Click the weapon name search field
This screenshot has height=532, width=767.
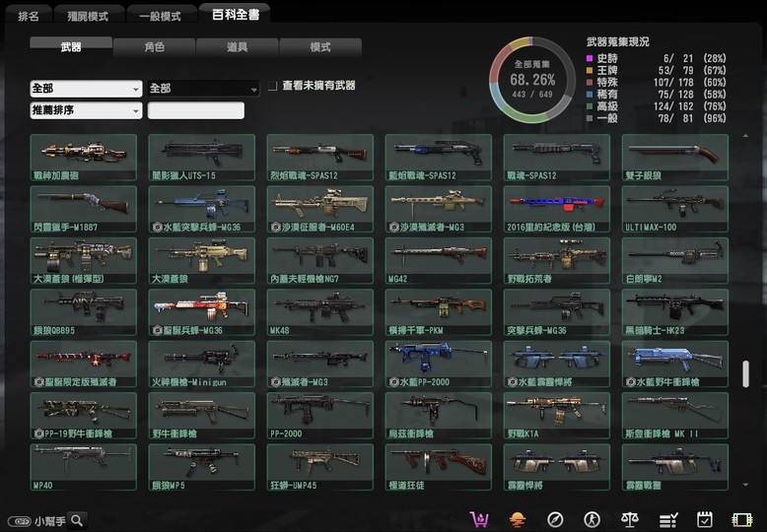pos(196,110)
